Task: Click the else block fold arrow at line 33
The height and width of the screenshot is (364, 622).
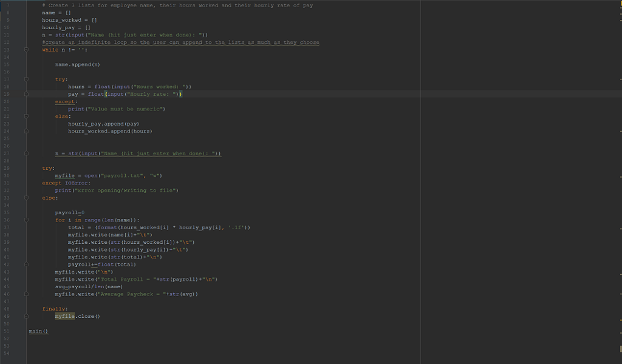Action: coord(25,197)
